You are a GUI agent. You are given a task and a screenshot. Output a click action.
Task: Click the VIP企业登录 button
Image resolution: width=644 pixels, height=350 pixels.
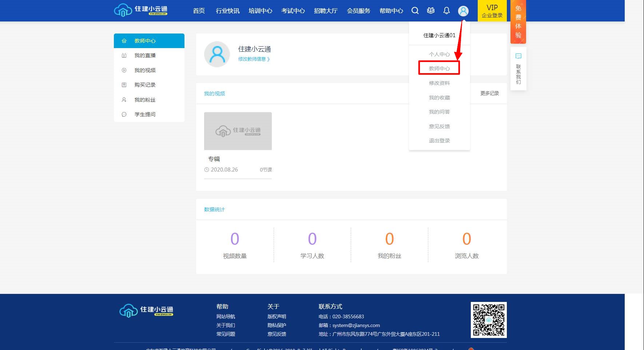tap(492, 11)
